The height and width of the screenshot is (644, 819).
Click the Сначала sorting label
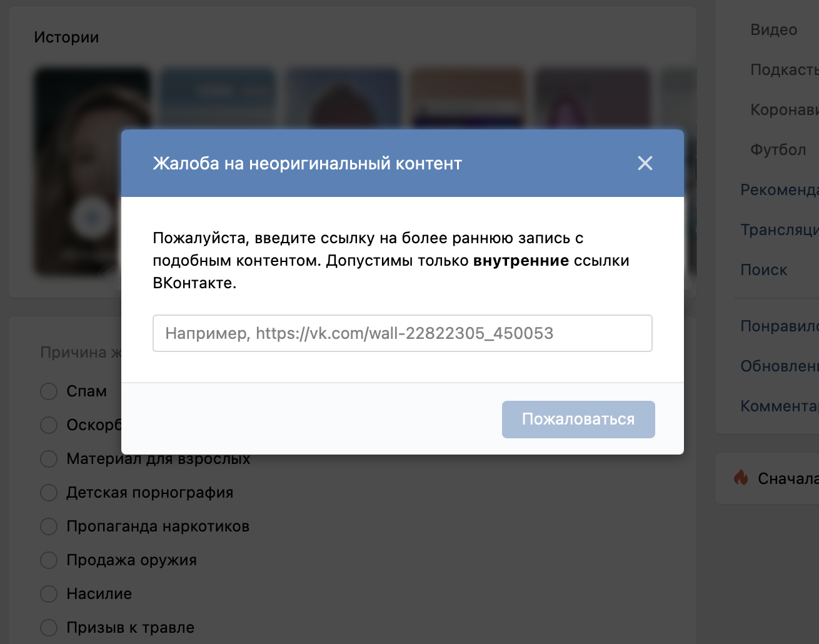point(788,479)
